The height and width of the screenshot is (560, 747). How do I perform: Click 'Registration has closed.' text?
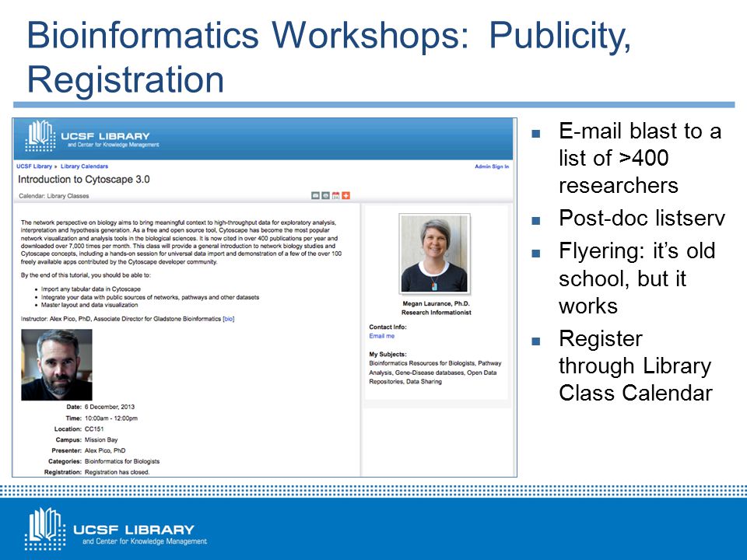coord(117,472)
